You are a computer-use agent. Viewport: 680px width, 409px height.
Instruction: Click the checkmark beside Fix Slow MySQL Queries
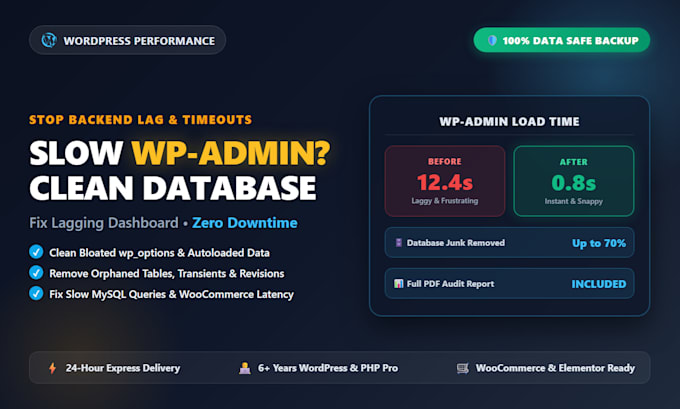pos(36,294)
